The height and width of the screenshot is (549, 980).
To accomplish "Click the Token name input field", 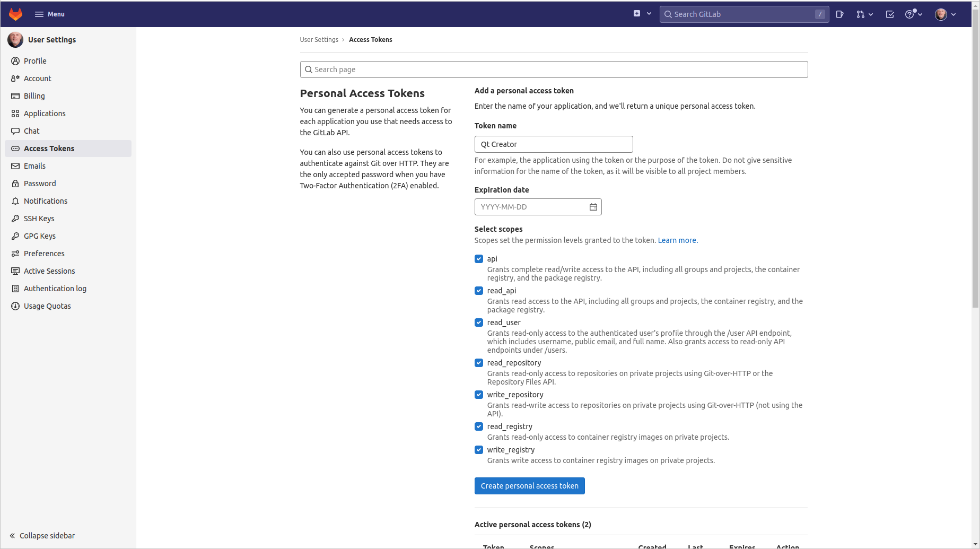I will pos(553,144).
